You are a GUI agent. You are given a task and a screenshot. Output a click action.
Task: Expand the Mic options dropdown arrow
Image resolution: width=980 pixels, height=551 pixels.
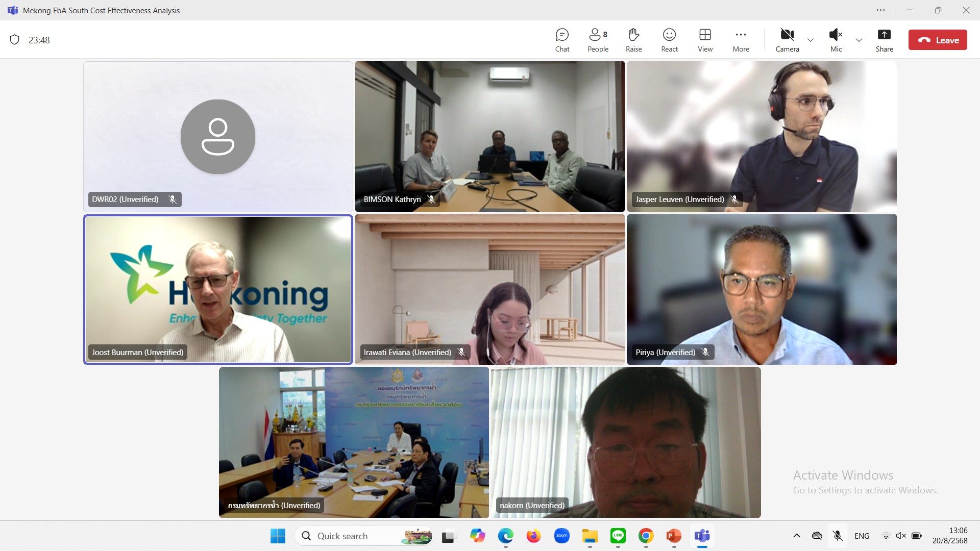point(859,40)
